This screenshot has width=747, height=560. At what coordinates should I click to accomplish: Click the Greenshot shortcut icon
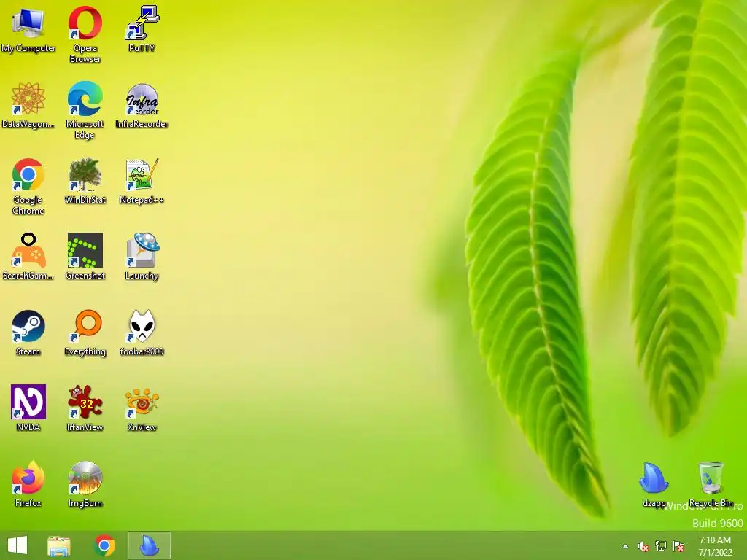pos(85,250)
